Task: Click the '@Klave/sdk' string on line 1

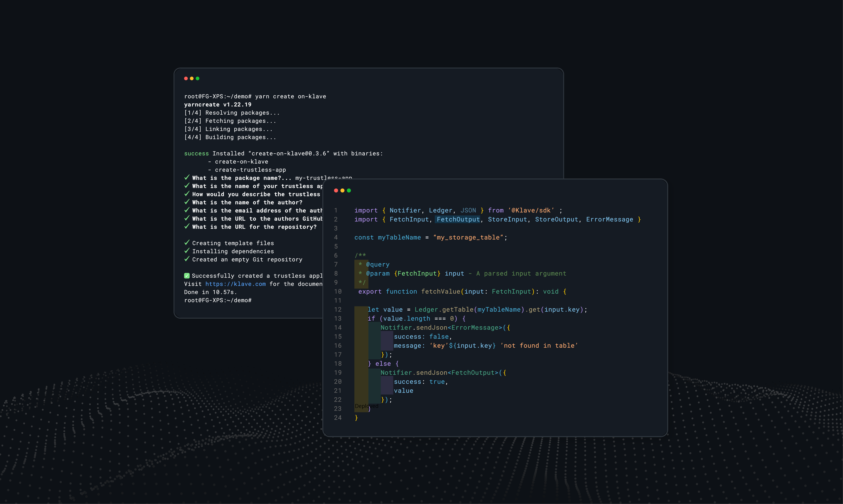Action: coord(531,211)
